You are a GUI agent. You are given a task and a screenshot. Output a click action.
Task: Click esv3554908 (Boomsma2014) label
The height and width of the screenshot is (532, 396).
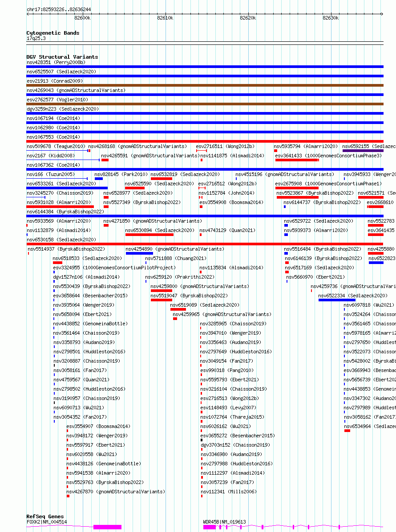[232, 202]
